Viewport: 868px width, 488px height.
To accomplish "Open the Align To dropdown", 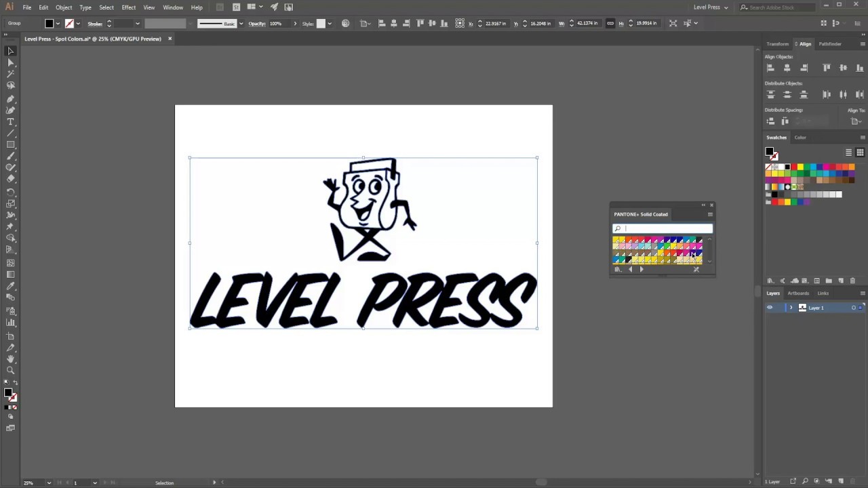I will click(856, 121).
